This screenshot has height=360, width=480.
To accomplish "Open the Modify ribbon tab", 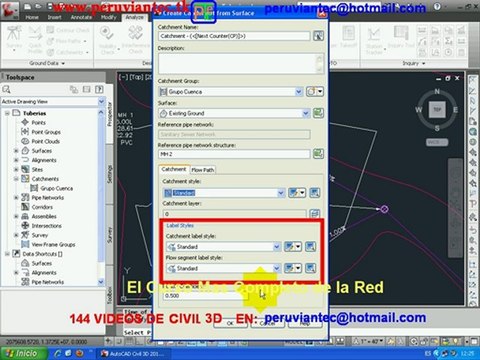I will (x=109, y=17).
